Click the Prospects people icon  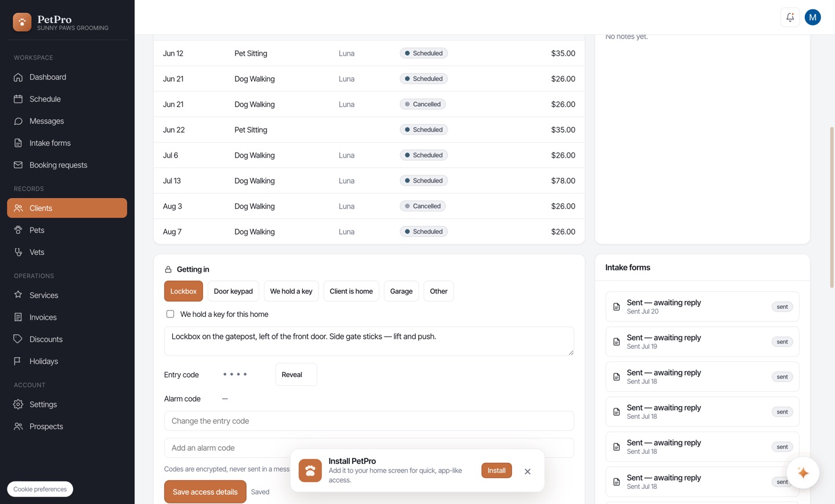pyautogui.click(x=18, y=426)
